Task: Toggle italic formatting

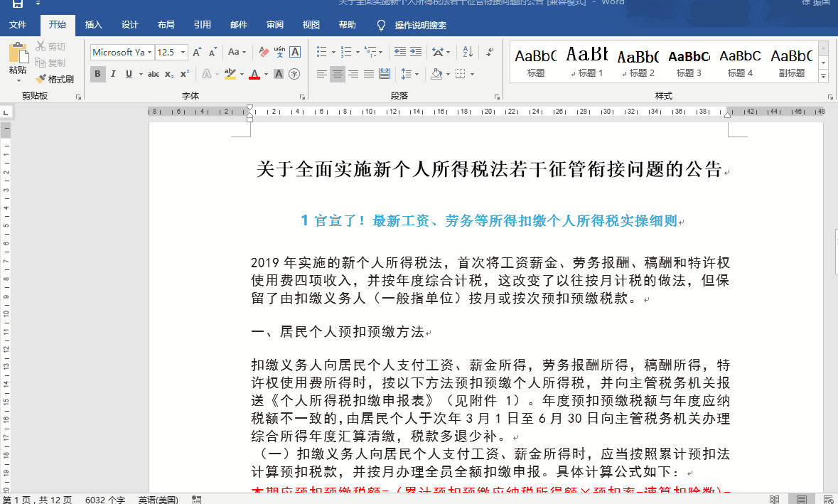Action: pos(113,73)
